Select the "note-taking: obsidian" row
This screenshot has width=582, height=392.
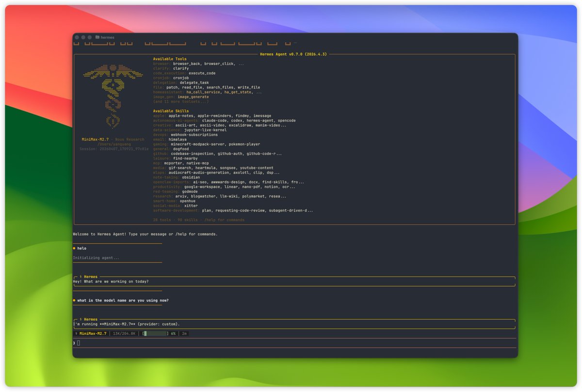click(178, 178)
